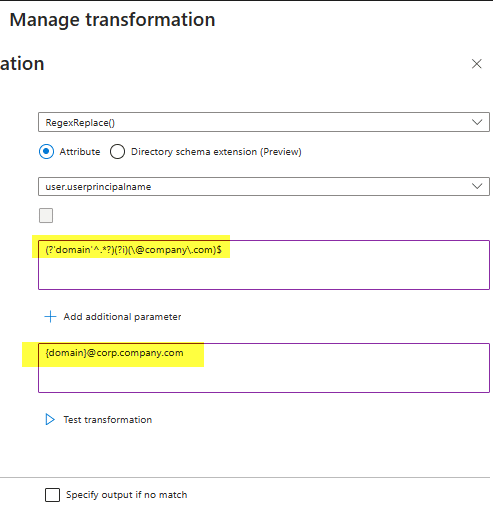This screenshot has height=529, width=493.
Task: Select the Directory schema extension radio button
Action: 117,151
